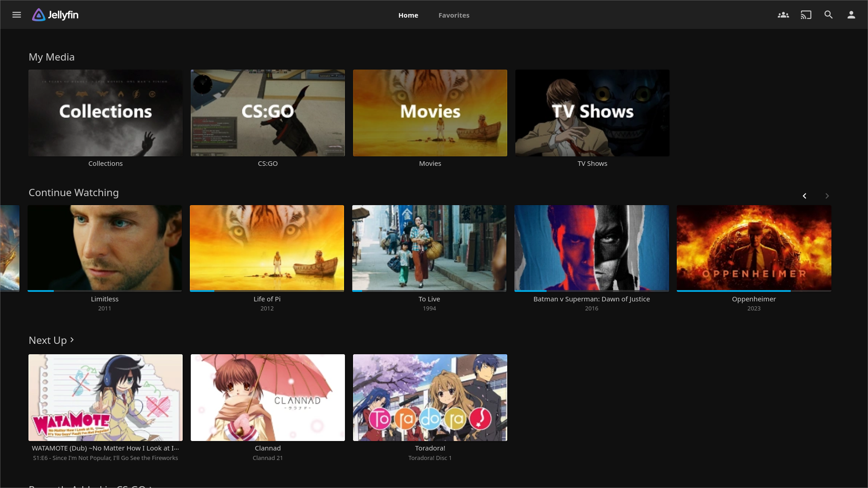Open the Clannad Next Up thumbnail

pos(268,398)
